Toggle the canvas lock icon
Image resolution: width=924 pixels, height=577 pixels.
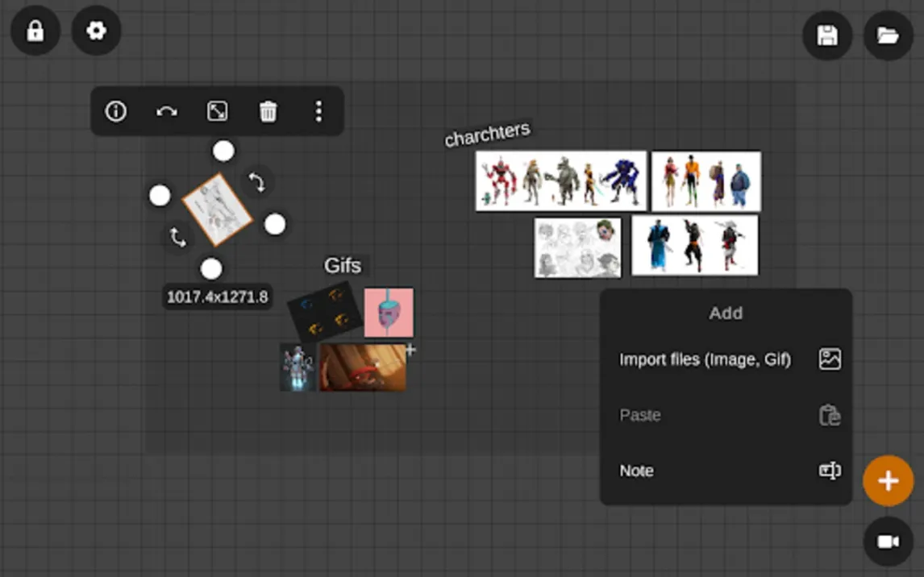[35, 31]
